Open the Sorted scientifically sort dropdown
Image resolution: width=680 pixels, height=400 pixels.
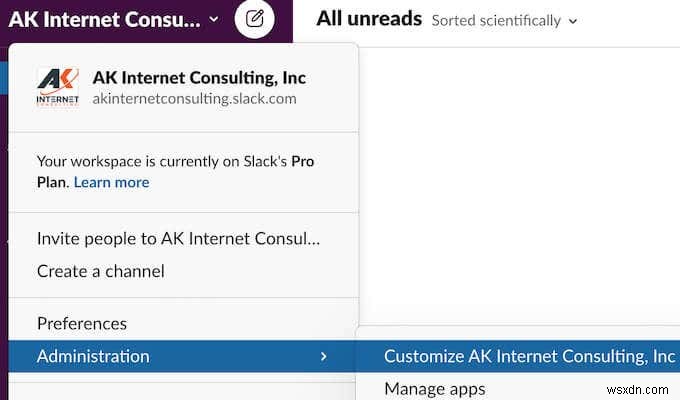click(x=504, y=20)
